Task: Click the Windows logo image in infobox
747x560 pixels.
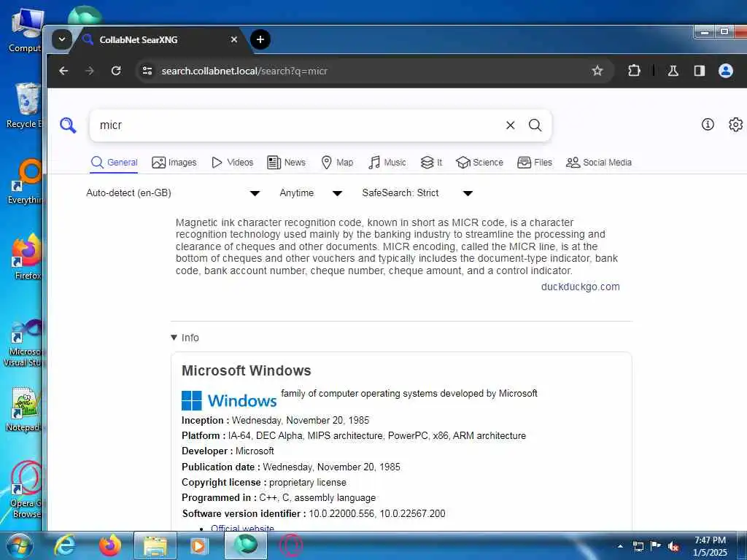Action: point(229,400)
